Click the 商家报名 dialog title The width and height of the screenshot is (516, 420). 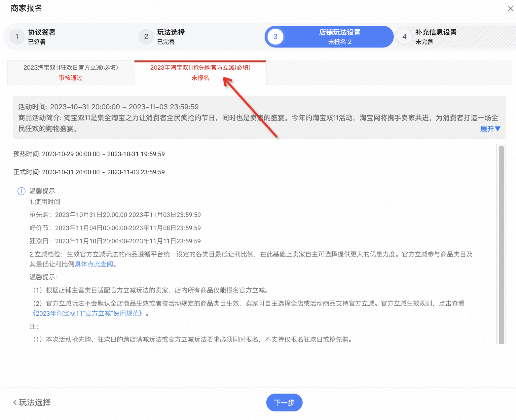[x=26, y=8]
